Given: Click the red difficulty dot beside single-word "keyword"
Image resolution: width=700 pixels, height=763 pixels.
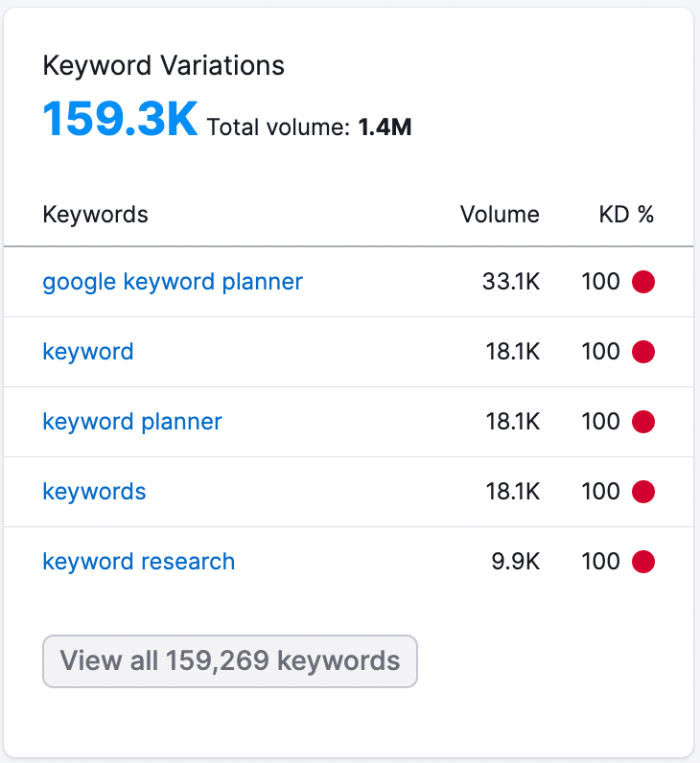Looking at the screenshot, I should [643, 352].
